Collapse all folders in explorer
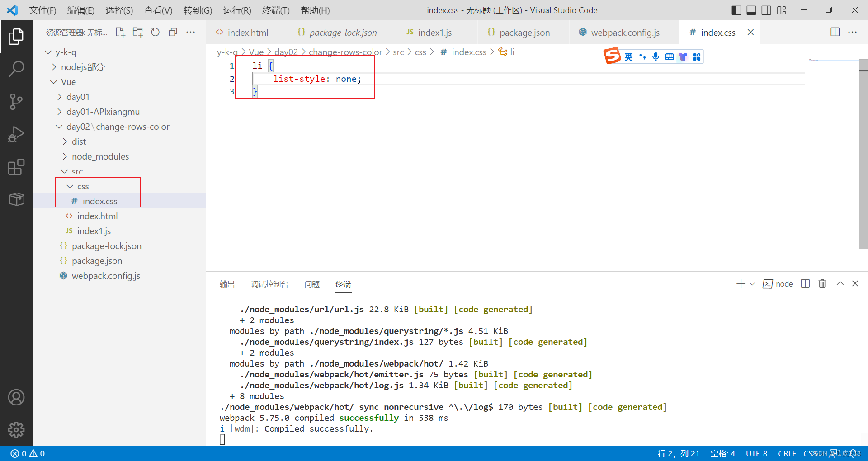Viewport: 868px width, 461px height. (173, 32)
